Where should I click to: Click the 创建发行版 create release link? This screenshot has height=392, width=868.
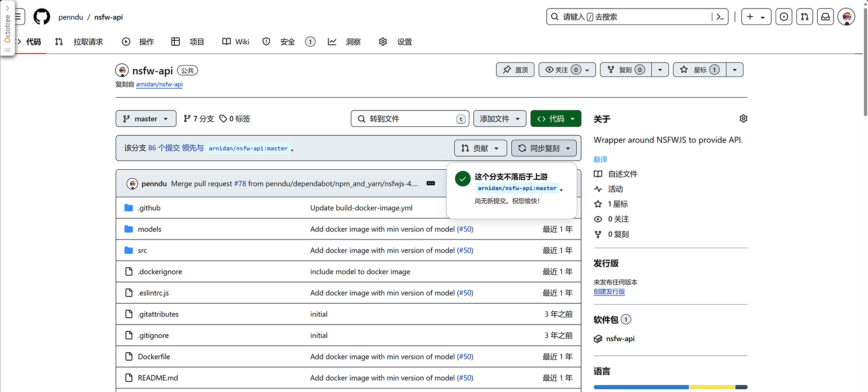609,292
